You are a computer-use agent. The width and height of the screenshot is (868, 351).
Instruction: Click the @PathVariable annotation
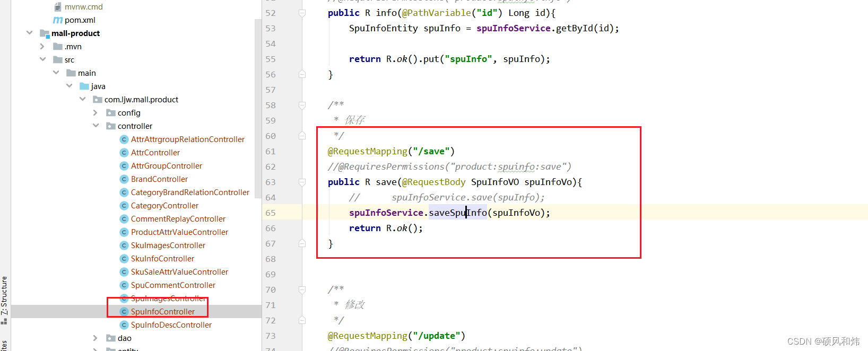[436, 13]
